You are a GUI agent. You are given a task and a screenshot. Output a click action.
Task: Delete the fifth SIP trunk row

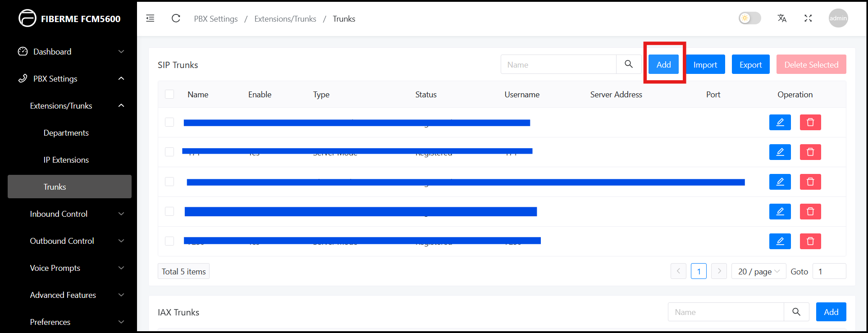[810, 241]
